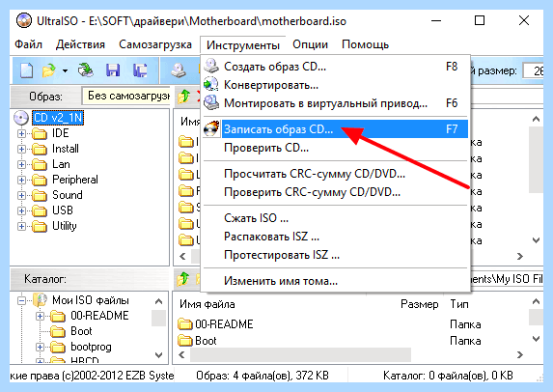Image resolution: width=553 pixels, height=392 pixels.
Task: Open the Действия menu
Action: (80, 44)
